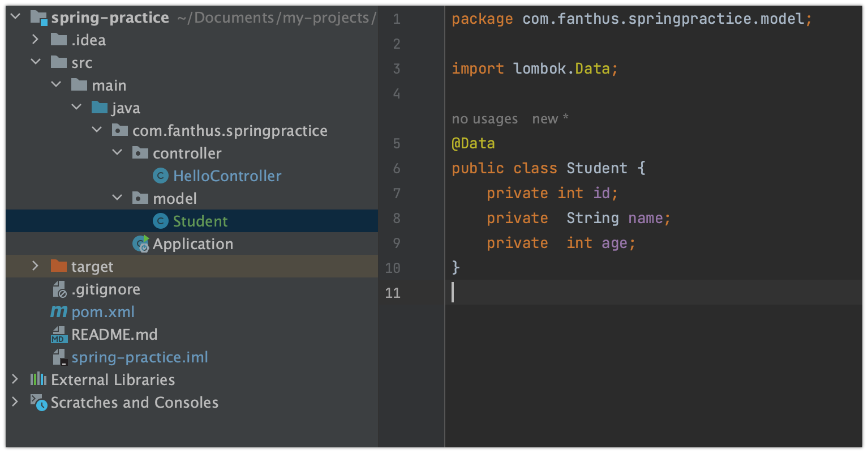Expand the target folder arrow
Viewport: 868px width, 453px height.
[36, 266]
